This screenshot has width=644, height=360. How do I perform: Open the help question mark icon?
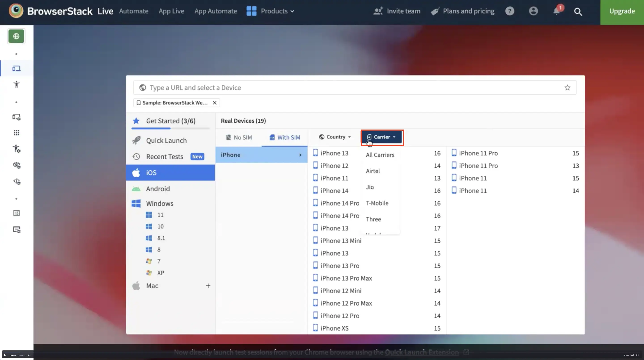pos(510,11)
